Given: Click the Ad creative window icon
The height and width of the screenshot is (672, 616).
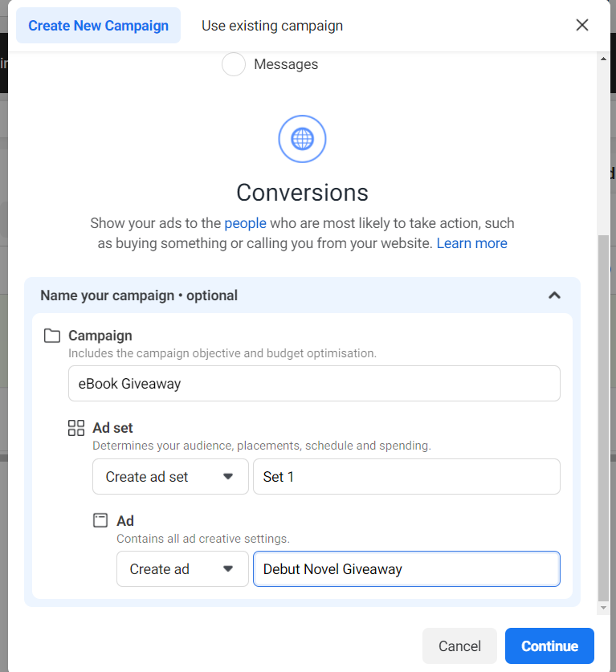Looking at the screenshot, I should click(x=100, y=520).
